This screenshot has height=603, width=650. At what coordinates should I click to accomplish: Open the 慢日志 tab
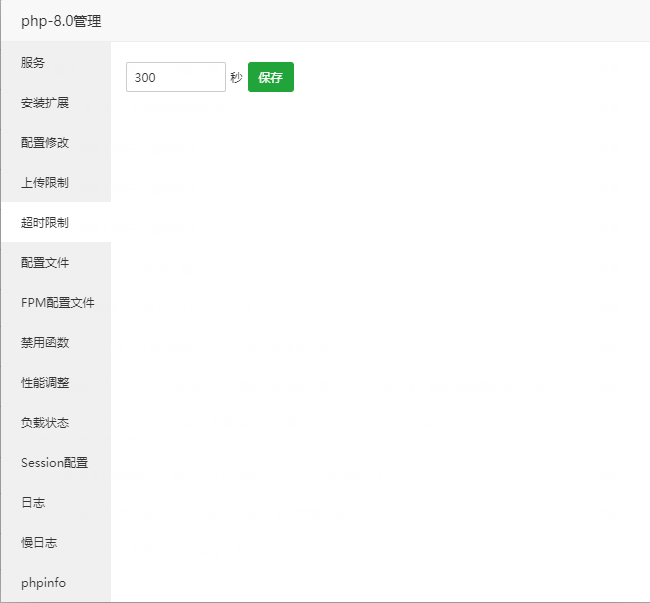pos(56,542)
